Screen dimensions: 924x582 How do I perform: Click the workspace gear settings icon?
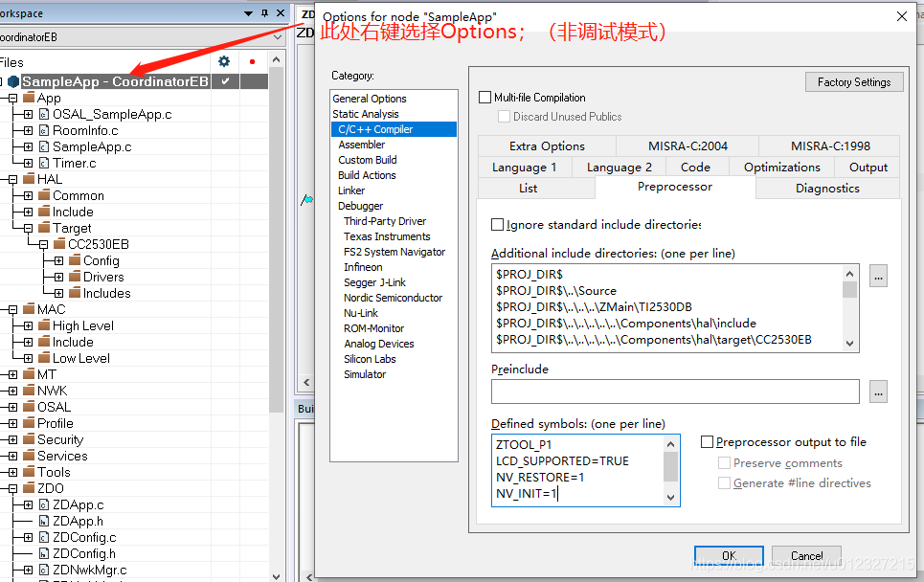pyautogui.click(x=224, y=61)
